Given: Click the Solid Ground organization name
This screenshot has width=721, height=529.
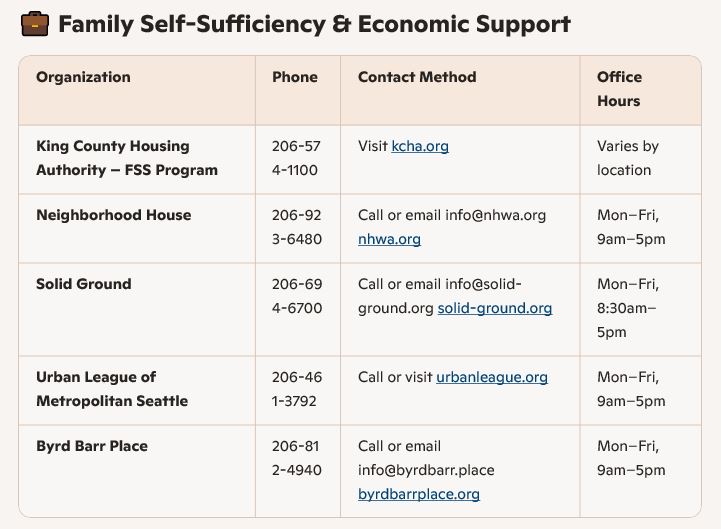Looking at the screenshot, I should pos(84,284).
